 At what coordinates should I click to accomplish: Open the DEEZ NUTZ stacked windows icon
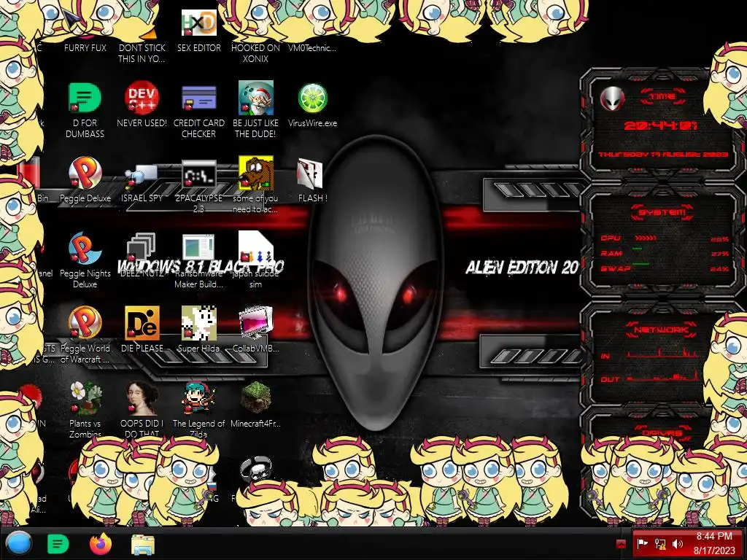142,246
